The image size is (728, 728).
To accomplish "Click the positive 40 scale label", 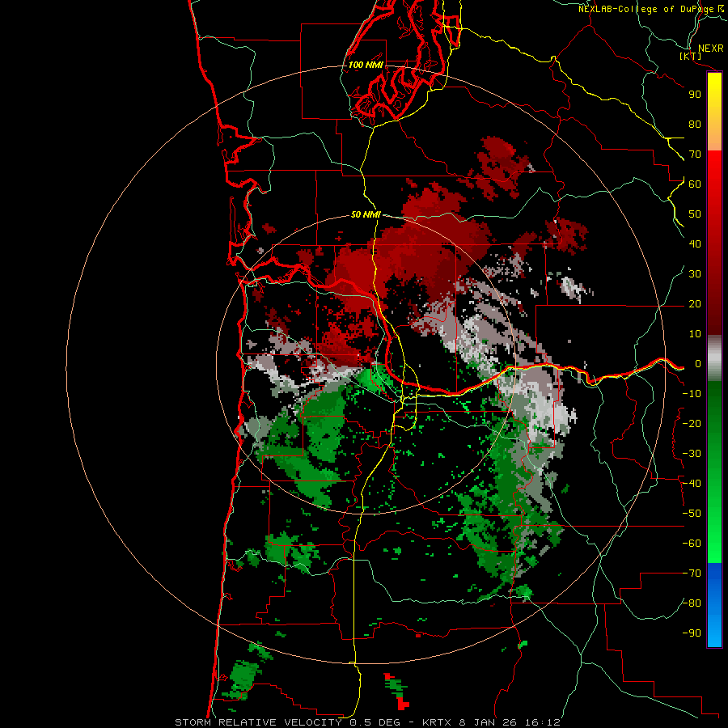I will [695, 243].
